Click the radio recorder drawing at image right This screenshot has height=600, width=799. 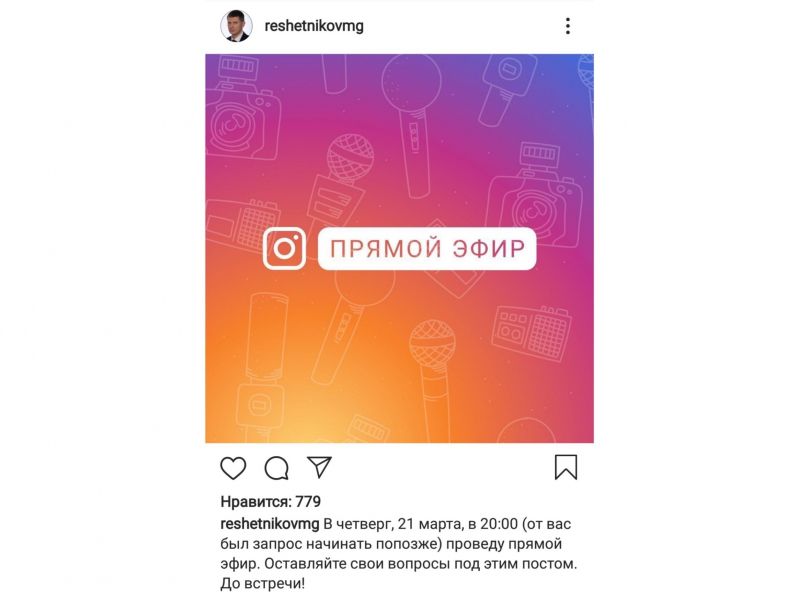point(531,332)
